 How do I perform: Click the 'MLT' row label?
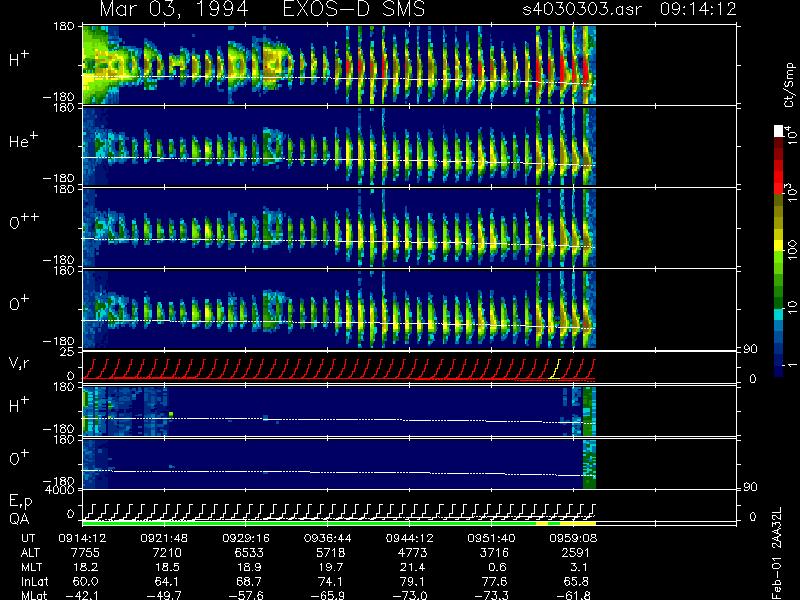pos(31,567)
